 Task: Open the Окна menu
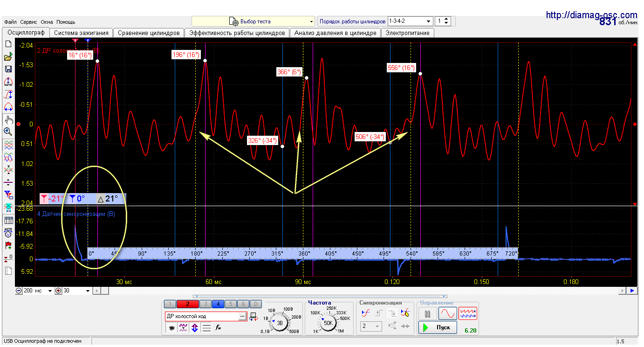point(47,22)
